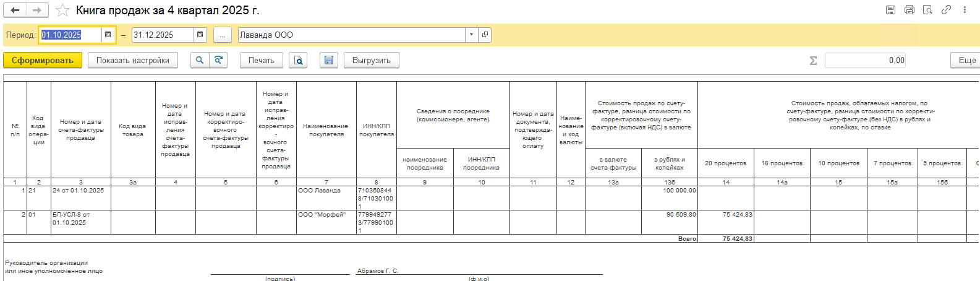Click the forward navigation arrow

click(x=36, y=10)
